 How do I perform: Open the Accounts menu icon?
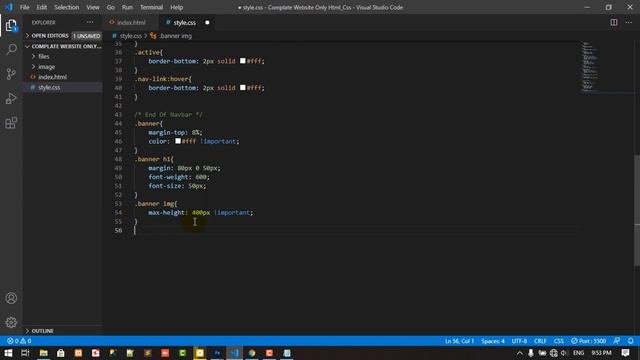click(11, 298)
